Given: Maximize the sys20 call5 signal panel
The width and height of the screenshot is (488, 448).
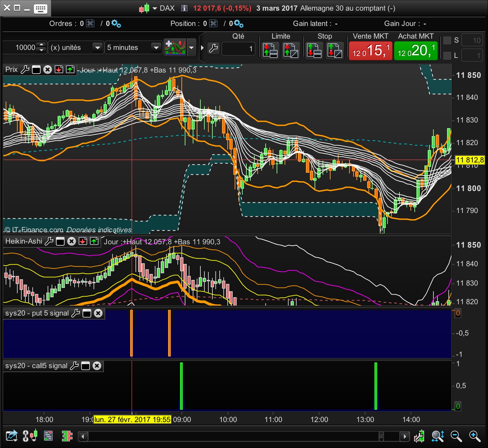Looking at the screenshot, I should coord(86,366).
